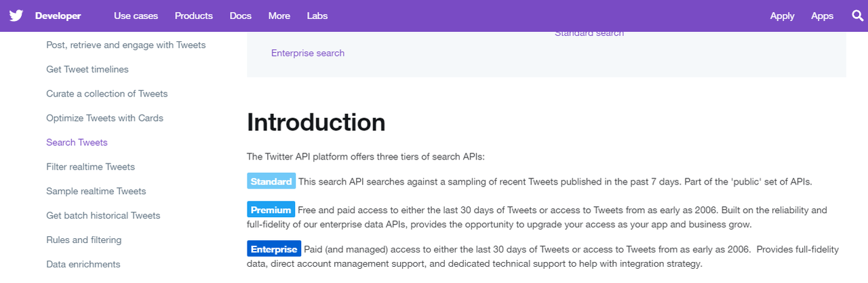Screen dimensions: 868x283
Task: Go to the Labs page
Action: [317, 16]
